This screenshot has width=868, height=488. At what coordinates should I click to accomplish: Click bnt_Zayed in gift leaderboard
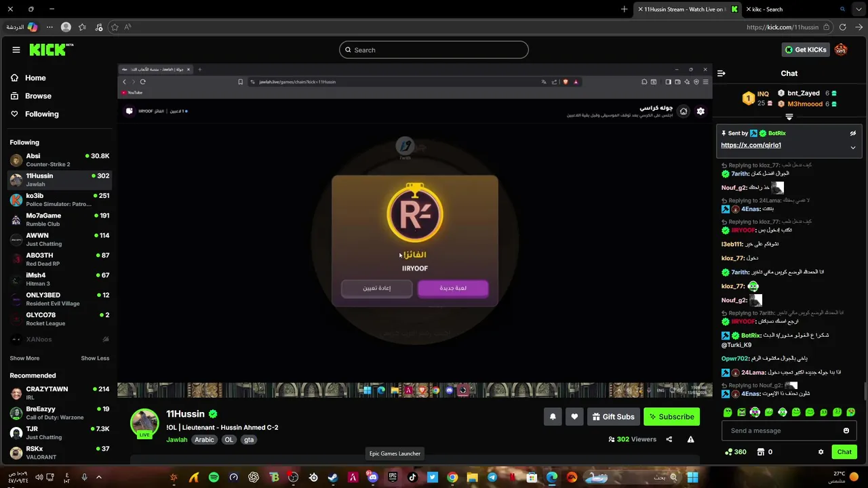pyautogui.click(x=804, y=93)
